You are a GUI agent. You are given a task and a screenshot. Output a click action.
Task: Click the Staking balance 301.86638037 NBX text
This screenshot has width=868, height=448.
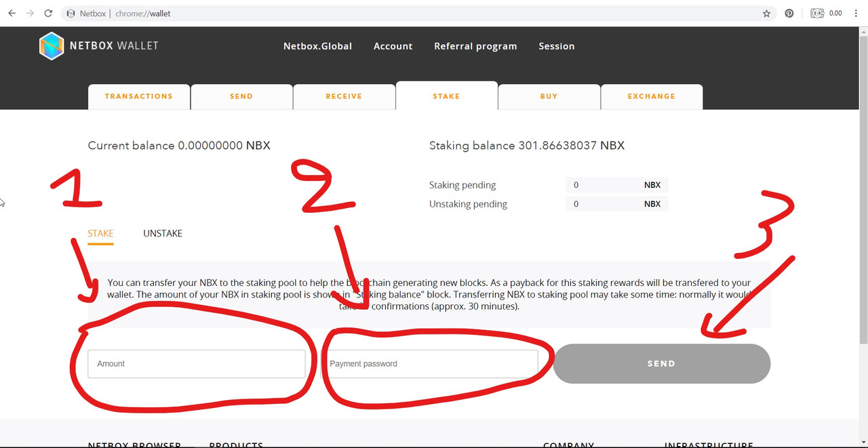(527, 146)
